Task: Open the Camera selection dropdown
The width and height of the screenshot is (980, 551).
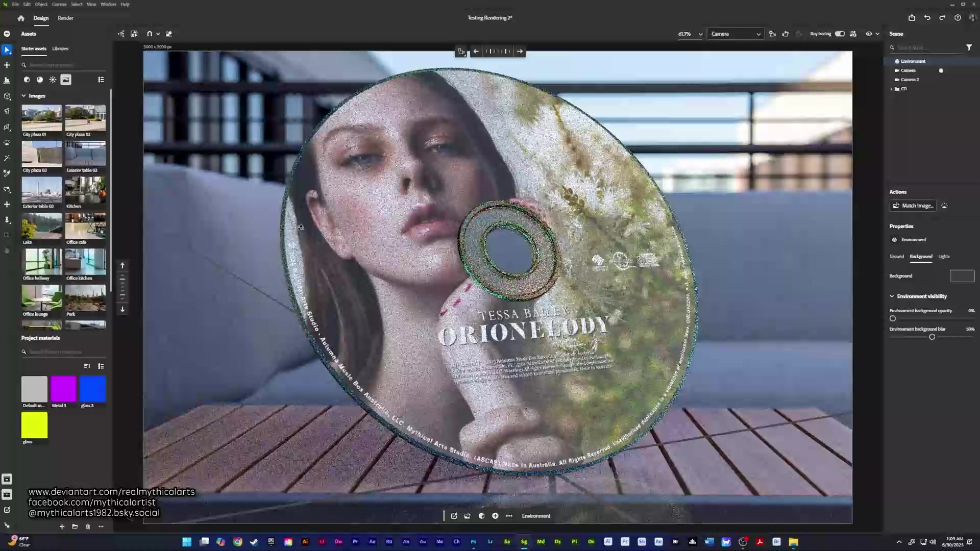Action: click(x=736, y=34)
